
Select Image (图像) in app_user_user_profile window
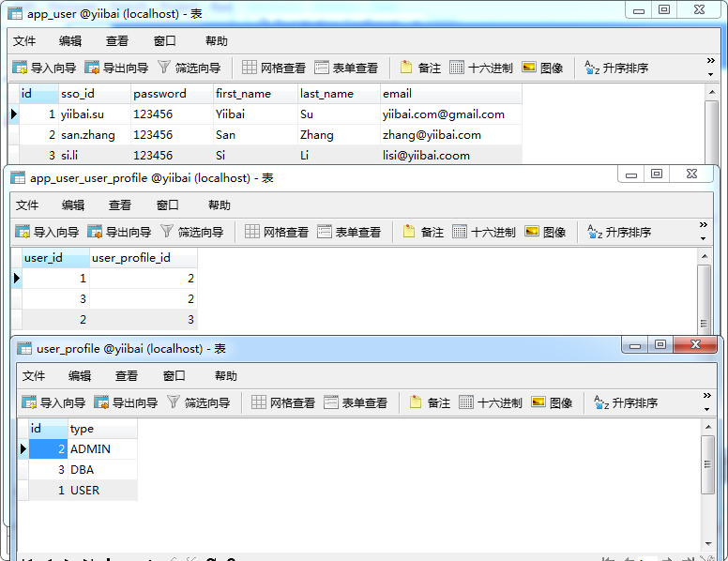pyautogui.click(x=545, y=232)
